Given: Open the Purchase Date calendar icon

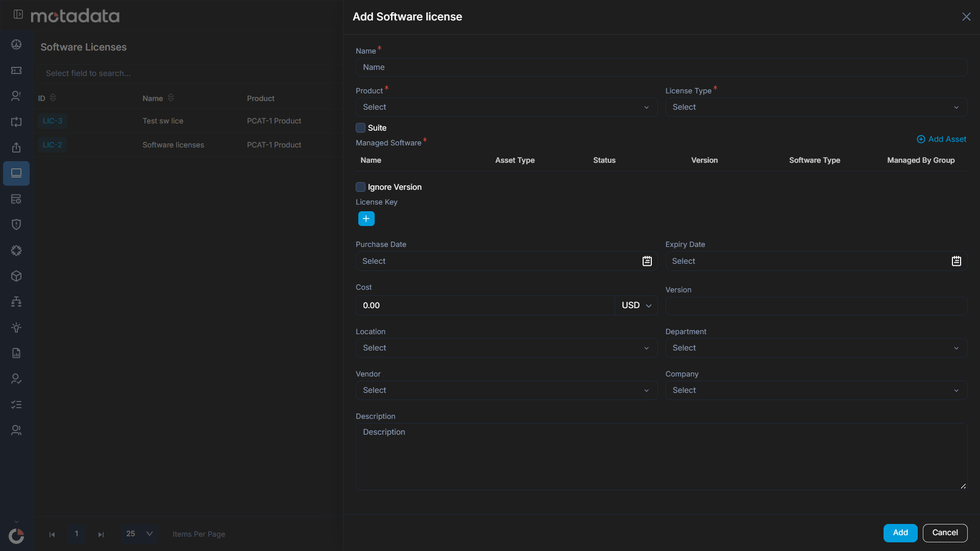Looking at the screenshot, I should pyautogui.click(x=647, y=261).
